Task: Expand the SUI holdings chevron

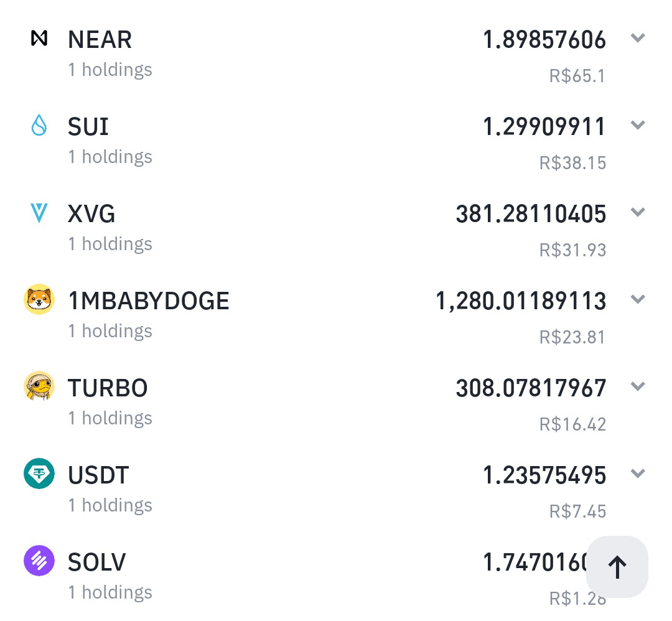Action: (638, 125)
